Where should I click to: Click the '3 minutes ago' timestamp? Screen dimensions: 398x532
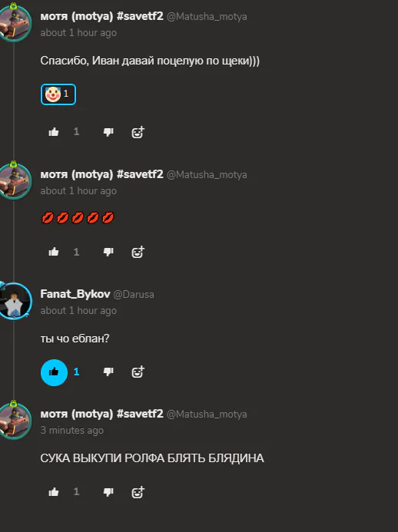pos(72,430)
